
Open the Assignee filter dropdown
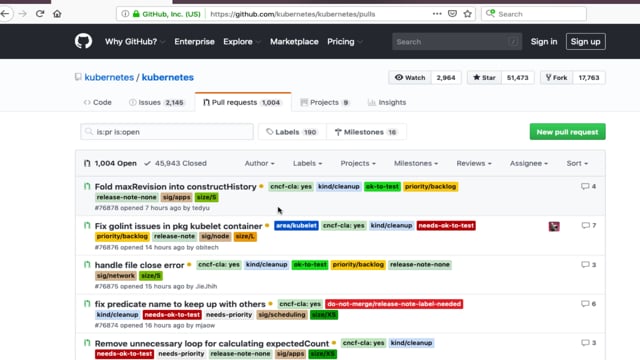529,163
